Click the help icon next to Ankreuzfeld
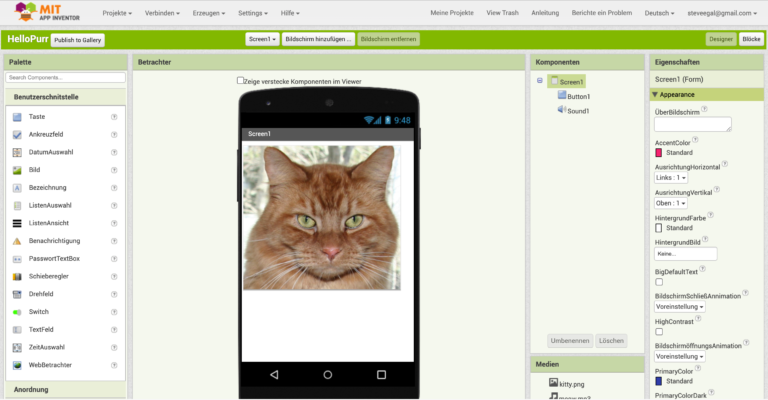This screenshot has height=400, width=768. (x=114, y=135)
